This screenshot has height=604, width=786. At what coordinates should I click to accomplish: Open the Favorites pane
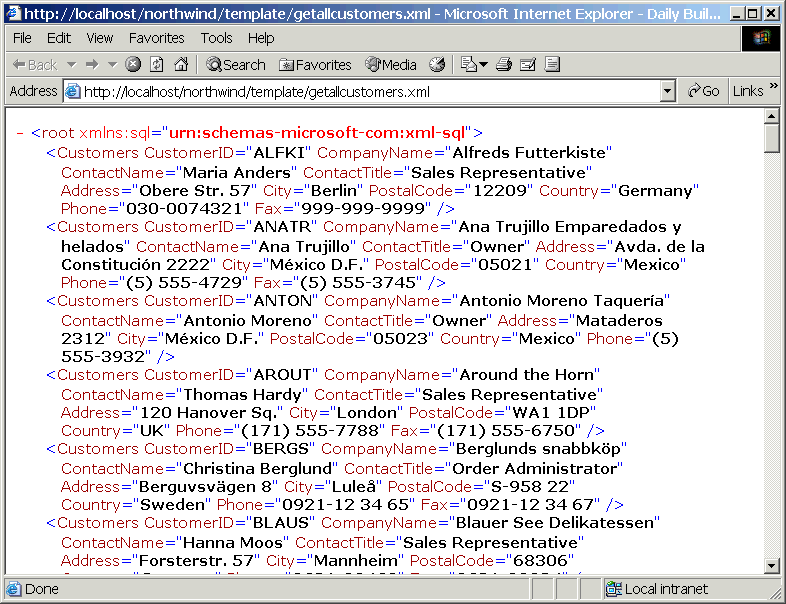(314, 65)
